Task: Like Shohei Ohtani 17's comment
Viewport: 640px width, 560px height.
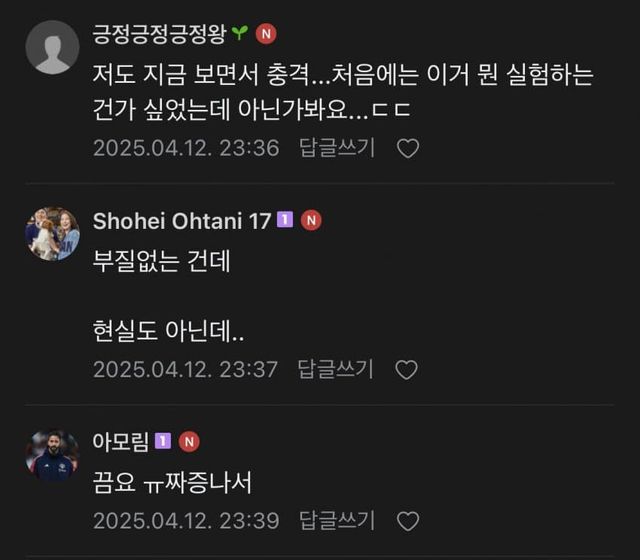Action: click(x=407, y=370)
